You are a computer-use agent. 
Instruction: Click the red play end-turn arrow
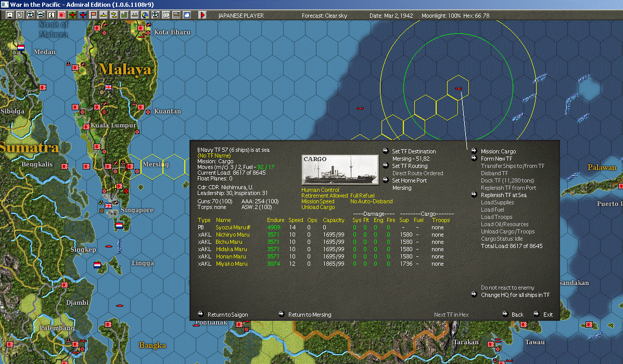point(202,15)
